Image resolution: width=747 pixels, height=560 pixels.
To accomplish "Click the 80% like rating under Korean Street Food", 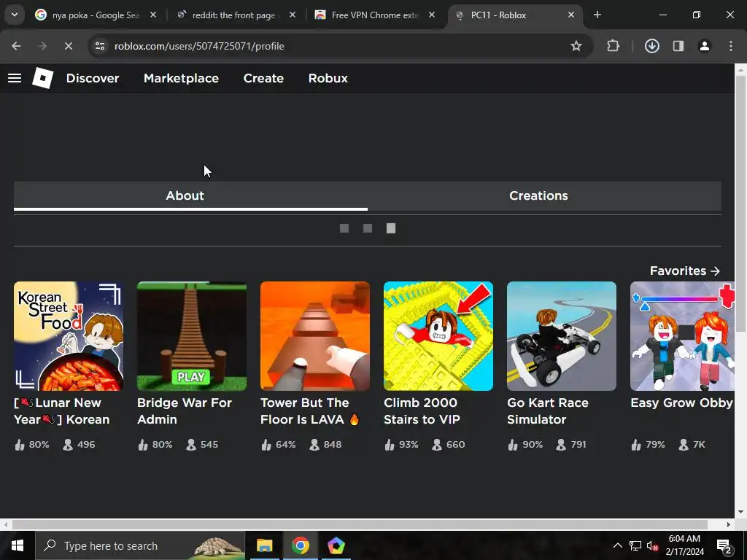I will pyautogui.click(x=32, y=445).
